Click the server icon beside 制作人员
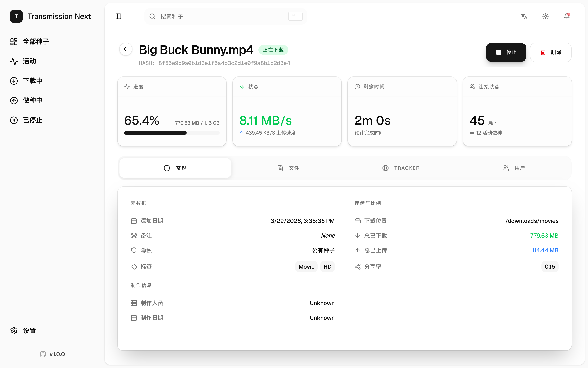Screen dimensions: 588x368 pos(134,303)
